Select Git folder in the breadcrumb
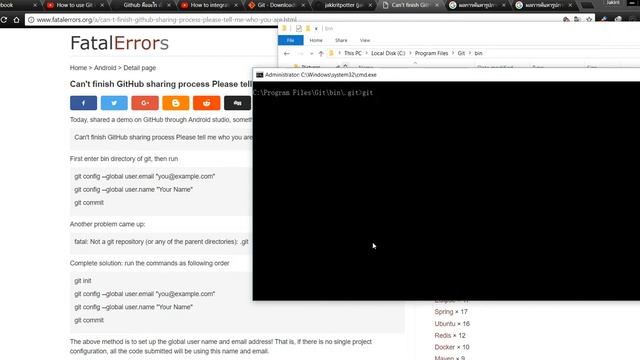 (x=461, y=53)
